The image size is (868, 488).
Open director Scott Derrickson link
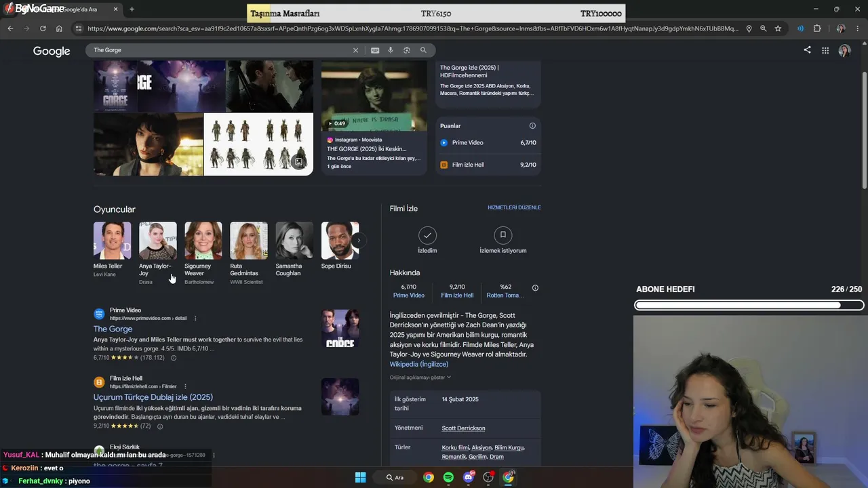coord(463,428)
